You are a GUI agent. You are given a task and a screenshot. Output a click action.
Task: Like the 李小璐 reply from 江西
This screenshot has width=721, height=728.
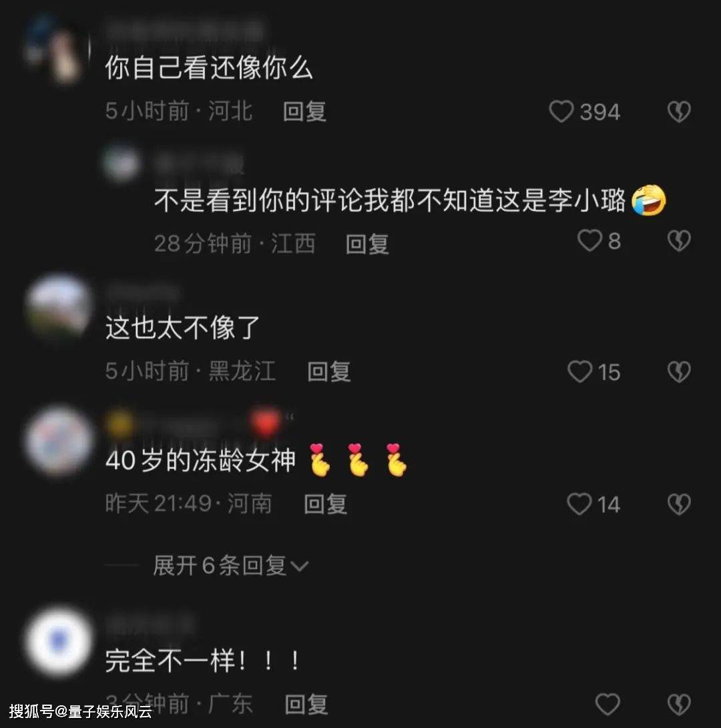(x=589, y=241)
